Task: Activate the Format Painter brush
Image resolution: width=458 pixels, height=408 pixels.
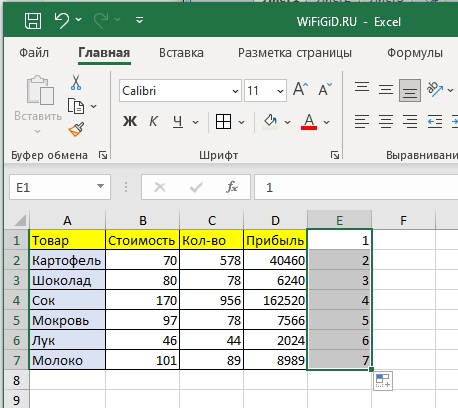Action: tap(76, 129)
